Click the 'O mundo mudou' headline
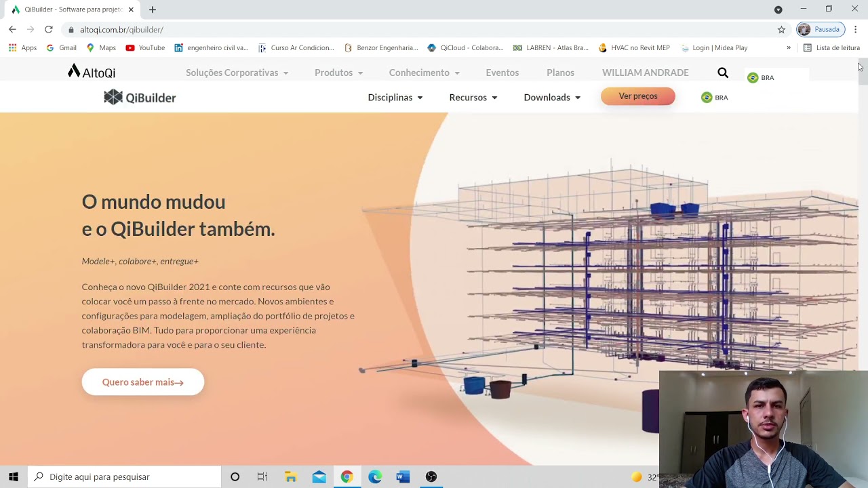868x488 pixels. click(154, 201)
